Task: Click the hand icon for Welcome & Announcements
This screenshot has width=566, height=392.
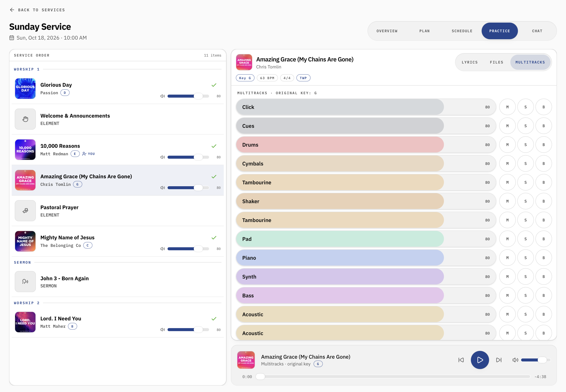Action: pyautogui.click(x=25, y=119)
